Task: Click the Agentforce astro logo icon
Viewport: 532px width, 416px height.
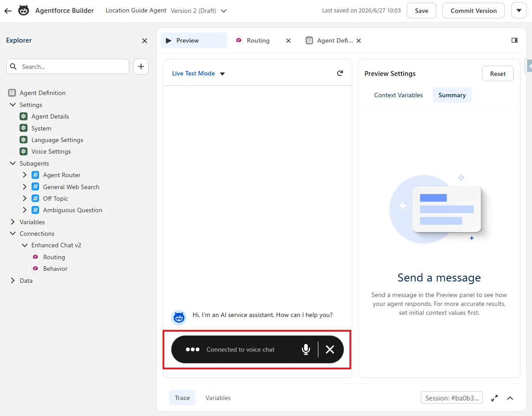Action: tap(24, 11)
